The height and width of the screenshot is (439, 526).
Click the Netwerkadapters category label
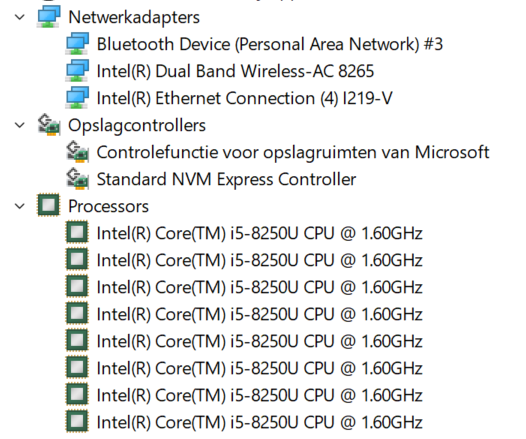[x=134, y=17]
